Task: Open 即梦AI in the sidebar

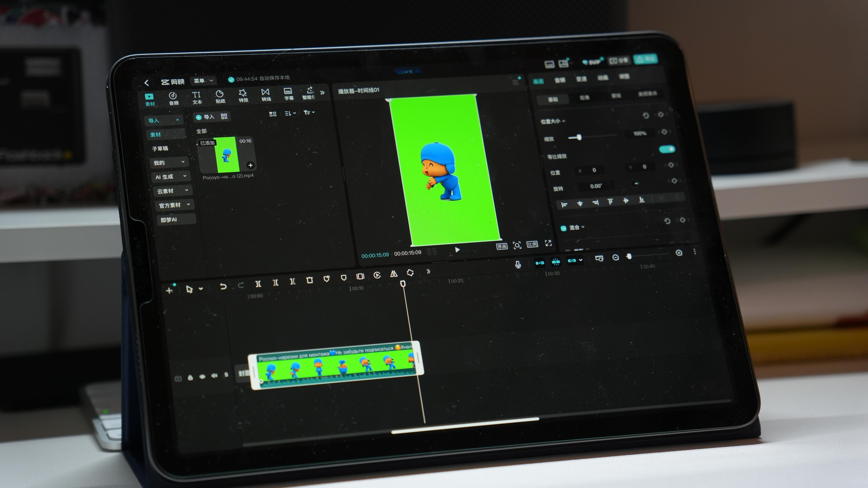Action: pos(176,220)
